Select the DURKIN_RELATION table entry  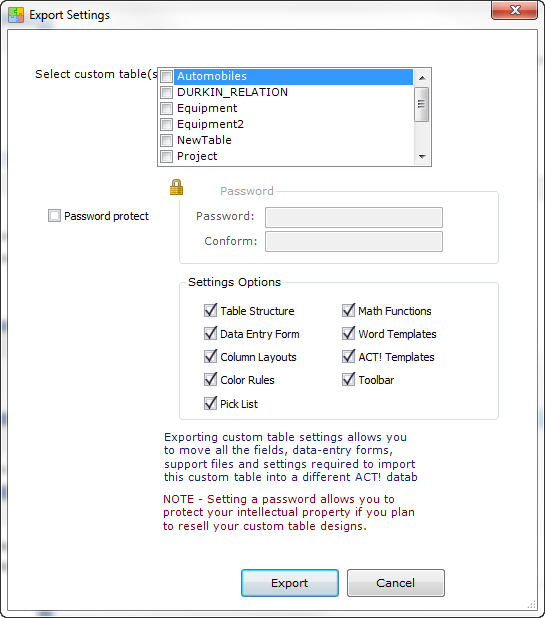point(233,92)
